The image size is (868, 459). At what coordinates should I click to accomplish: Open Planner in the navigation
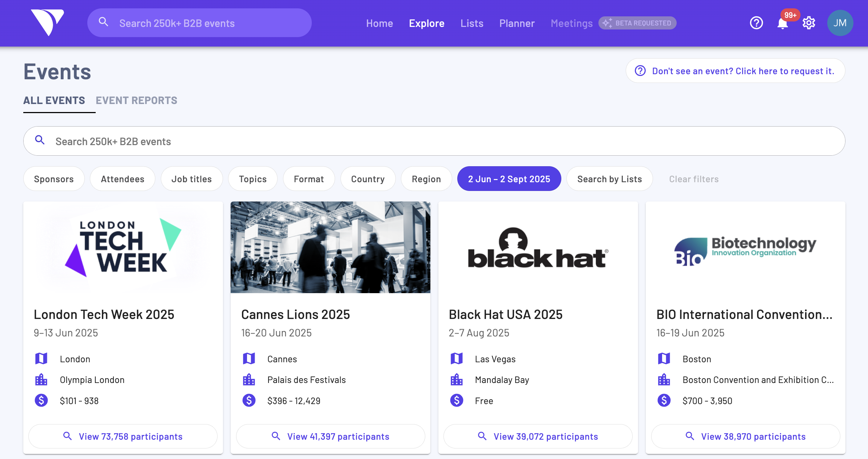coord(517,23)
